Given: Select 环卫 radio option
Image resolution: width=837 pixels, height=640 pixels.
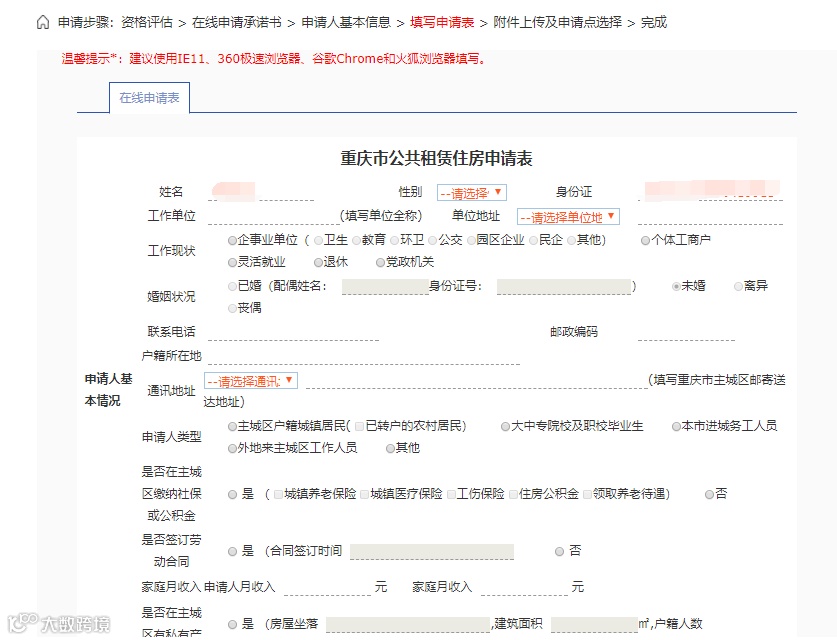Looking at the screenshot, I should click(x=394, y=241).
